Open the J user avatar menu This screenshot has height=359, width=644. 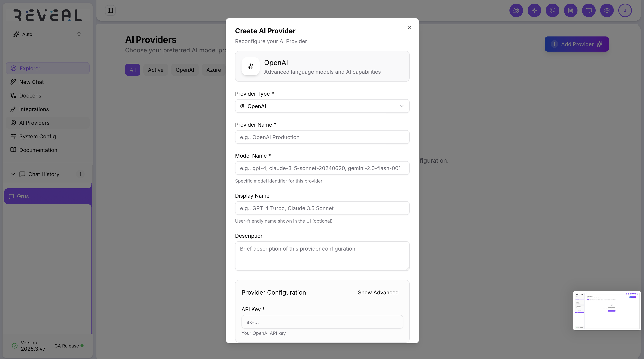tap(625, 11)
